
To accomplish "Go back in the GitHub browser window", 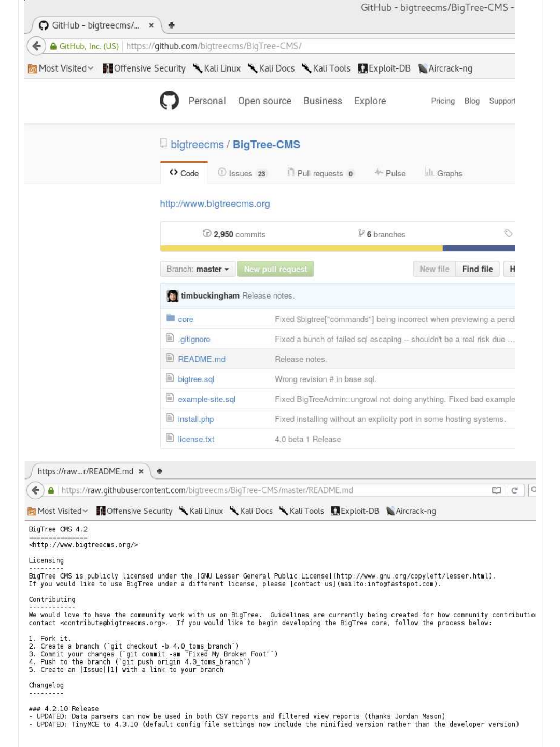I will tap(36, 46).
